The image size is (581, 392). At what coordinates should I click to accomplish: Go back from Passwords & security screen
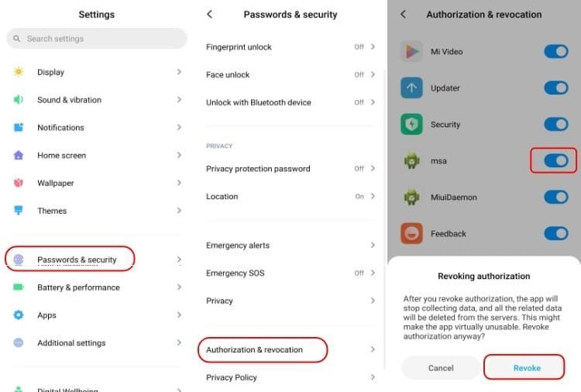pyautogui.click(x=209, y=14)
